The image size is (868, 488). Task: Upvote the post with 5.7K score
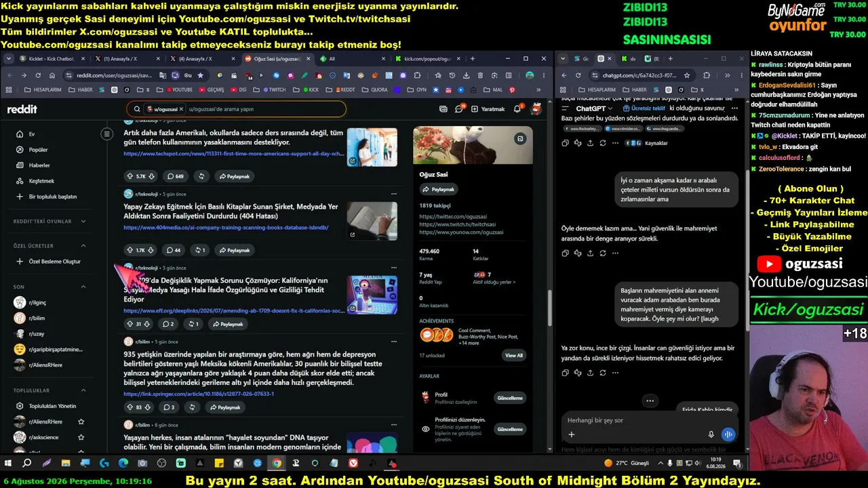pos(130,176)
